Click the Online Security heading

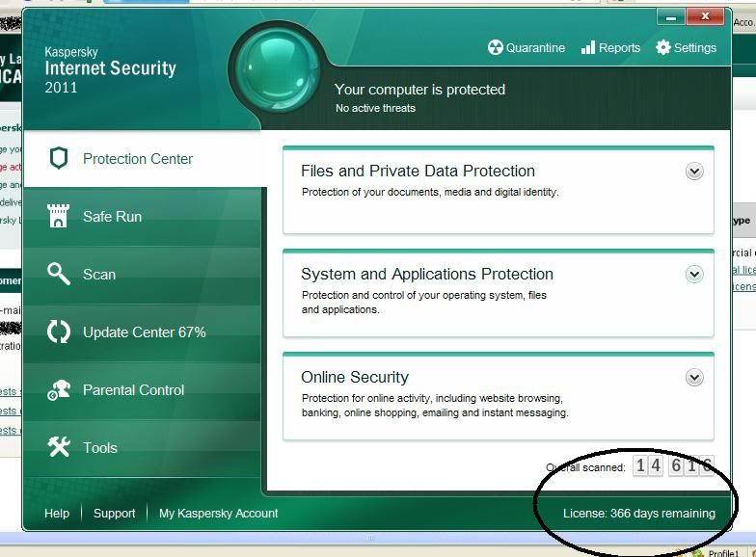point(355,377)
